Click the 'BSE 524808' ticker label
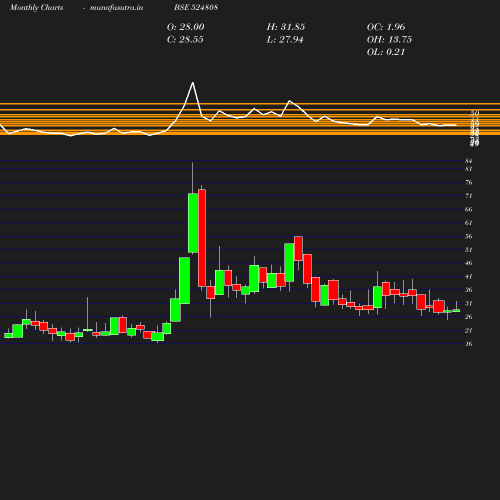Screen dimensions: 500x500 pyautogui.click(x=196, y=7)
